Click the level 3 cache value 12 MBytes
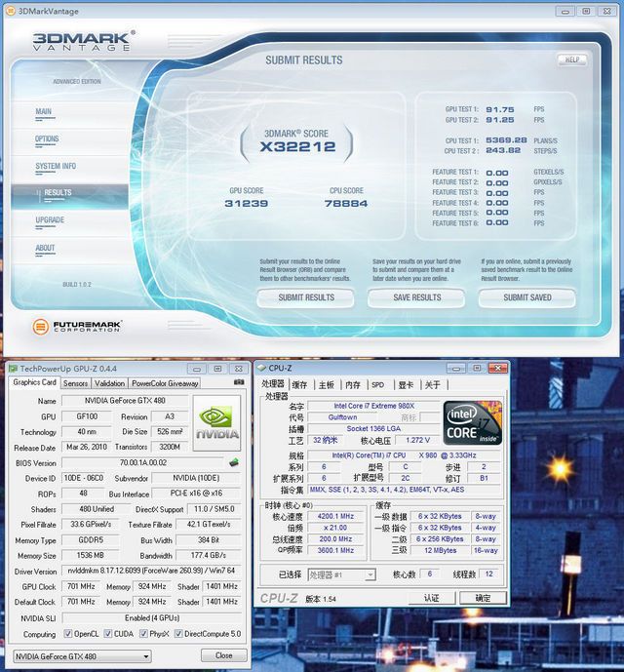This screenshot has width=624, height=672. click(440, 550)
